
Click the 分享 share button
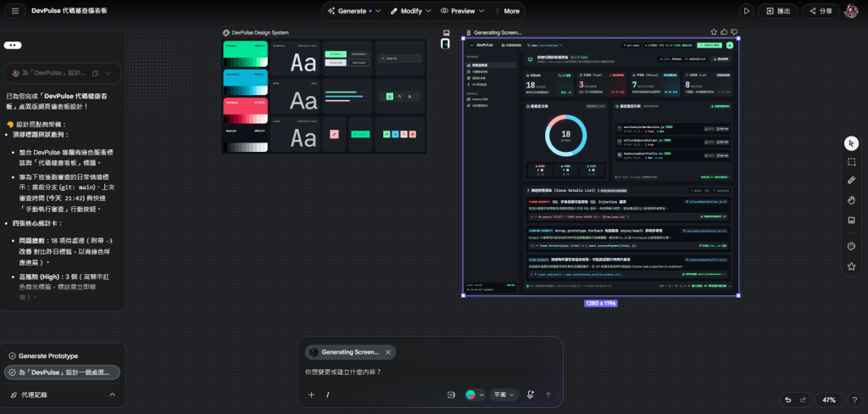coord(821,10)
